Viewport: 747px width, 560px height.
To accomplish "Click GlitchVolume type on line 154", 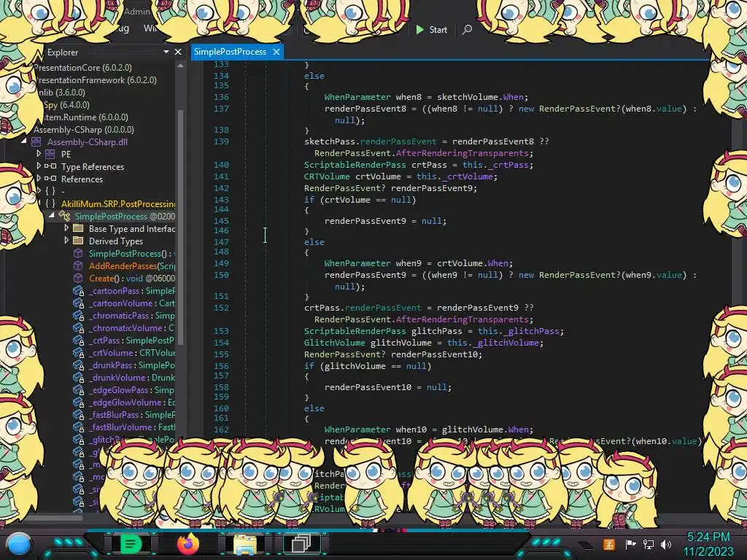I will [x=334, y=343].
